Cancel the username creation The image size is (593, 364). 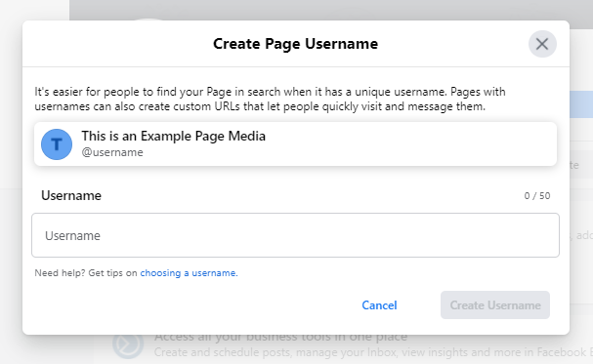(x=379, y=305)
